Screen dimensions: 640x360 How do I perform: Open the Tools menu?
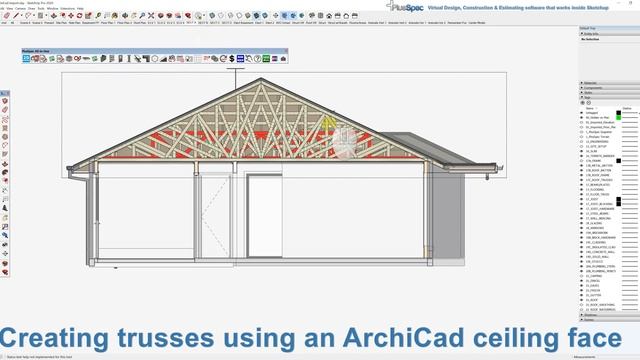(x=41, y=8)
